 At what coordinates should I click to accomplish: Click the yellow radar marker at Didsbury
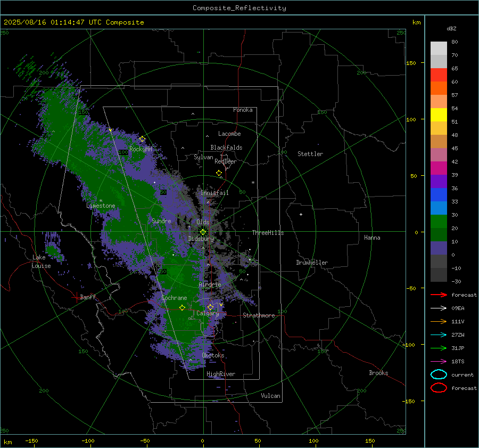203,232
